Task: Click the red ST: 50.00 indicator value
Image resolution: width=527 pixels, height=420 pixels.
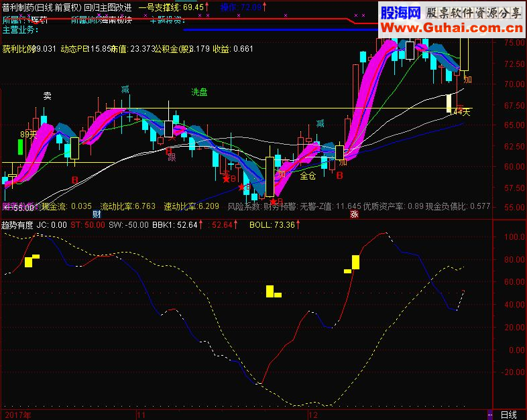Action: click(88, 225)
